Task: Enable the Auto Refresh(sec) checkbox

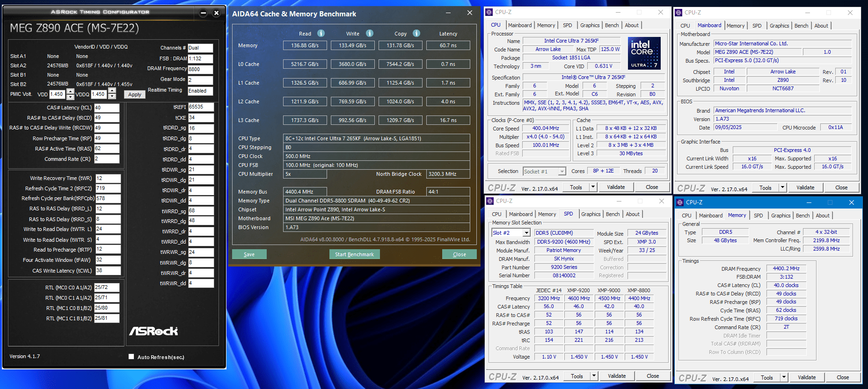Action: coord(131,357)
